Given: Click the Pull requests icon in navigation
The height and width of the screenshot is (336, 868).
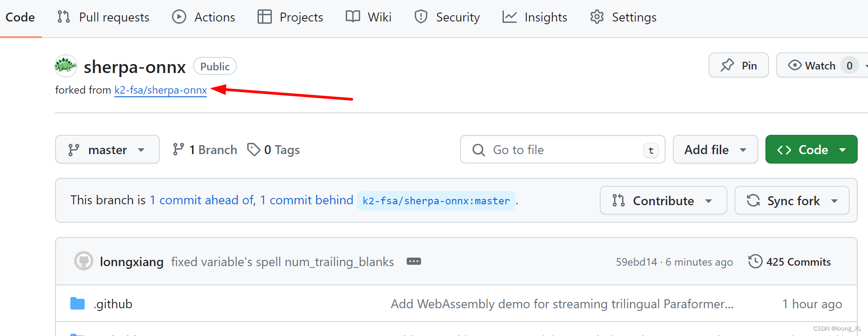Looking at the screenshot, I should [64, 17].
